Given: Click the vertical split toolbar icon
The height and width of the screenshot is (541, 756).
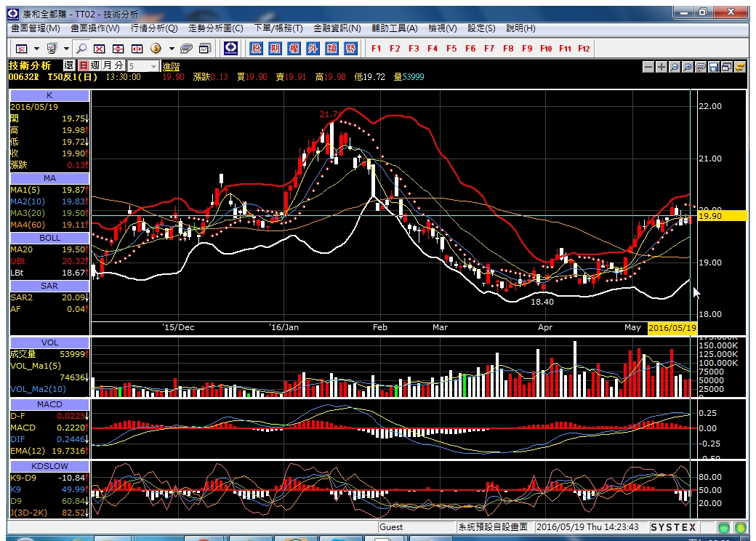Looking at the screenshot, I should tap(118, 49).
